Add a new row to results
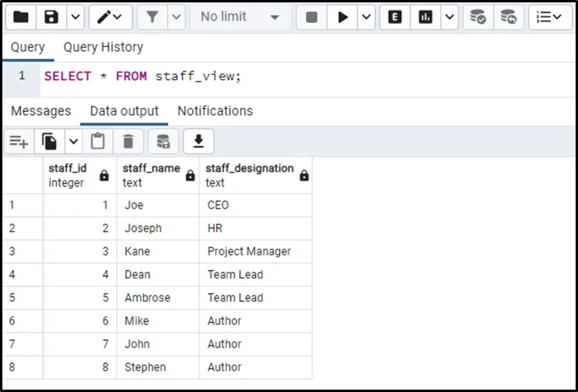The image size is (578, 392). click(x=18, y=141)
